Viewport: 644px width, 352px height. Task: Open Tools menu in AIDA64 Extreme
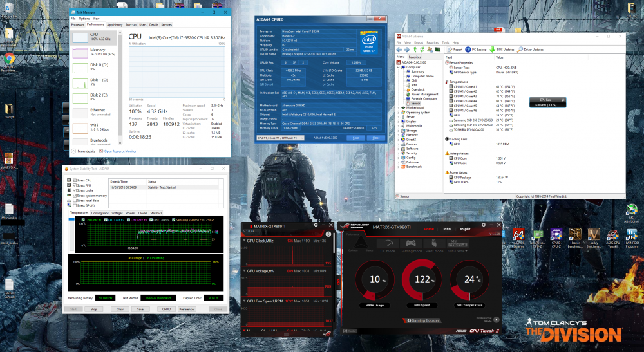tap(445, 42)
